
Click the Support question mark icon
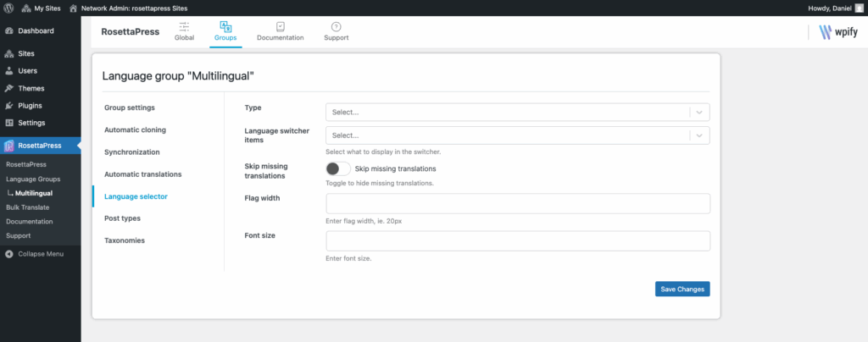(x=336, y=26)
